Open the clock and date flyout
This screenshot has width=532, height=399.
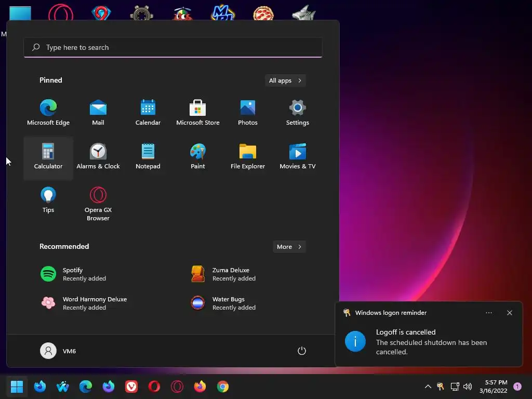point(494,387)
